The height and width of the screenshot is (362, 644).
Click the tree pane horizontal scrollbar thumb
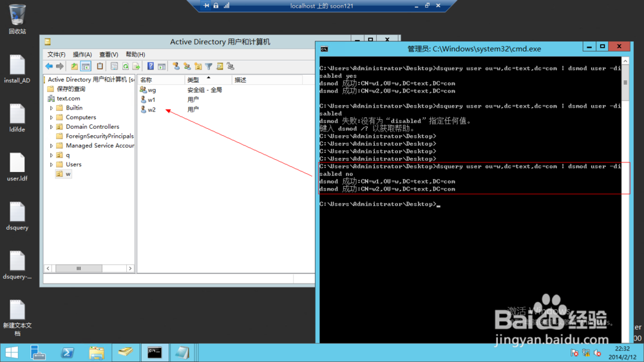[x=79, y=269]
